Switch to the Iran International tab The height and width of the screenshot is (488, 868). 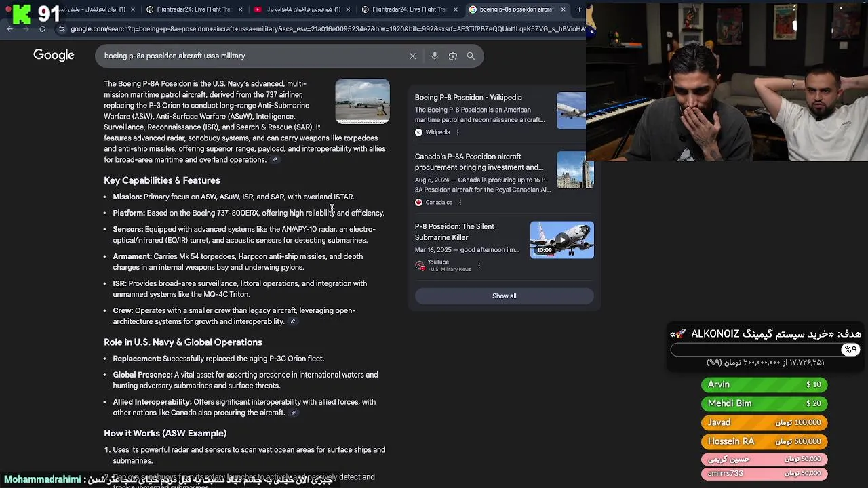(88, 9)
